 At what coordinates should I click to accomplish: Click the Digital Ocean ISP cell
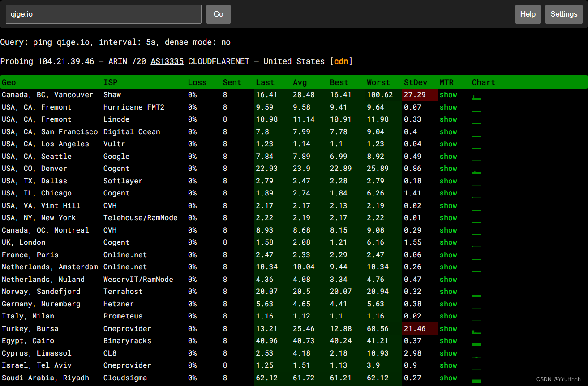pos(132,132)
